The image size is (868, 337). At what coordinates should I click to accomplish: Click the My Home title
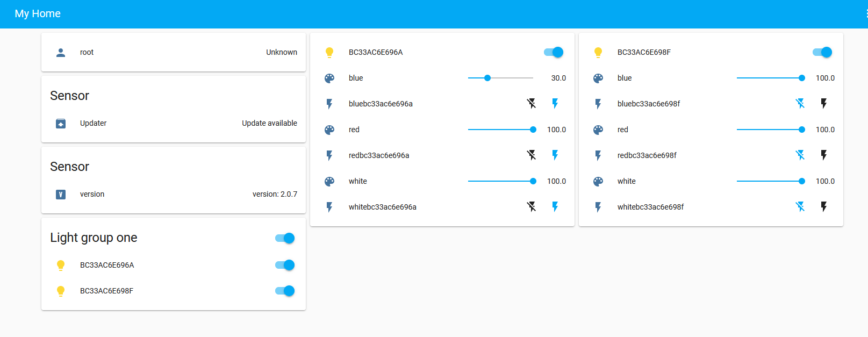coord(38,13)
